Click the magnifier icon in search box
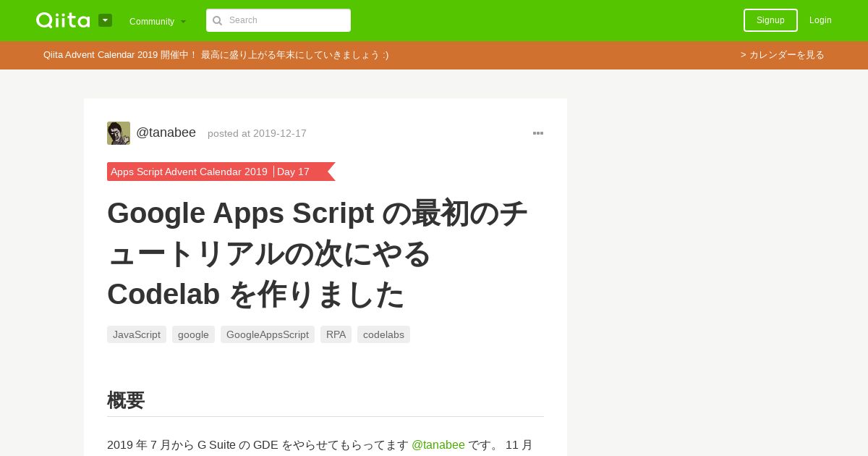 coord(218,20)
